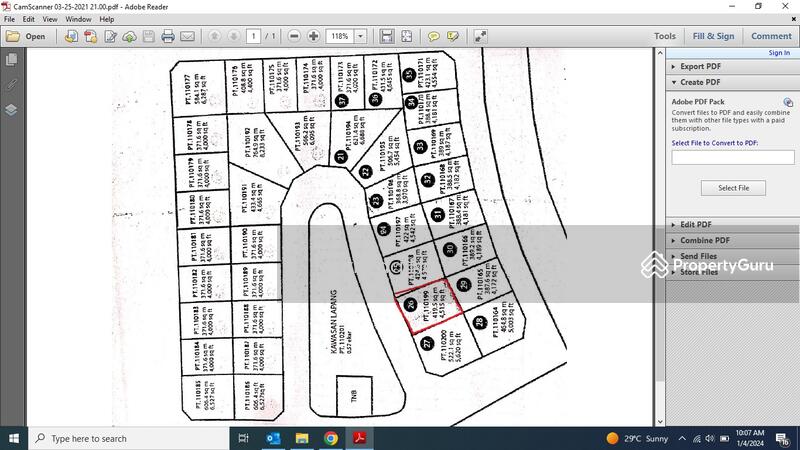Click the zoom in plus button
This screenshot has width=800, height=450.
(x=314, y=36)
